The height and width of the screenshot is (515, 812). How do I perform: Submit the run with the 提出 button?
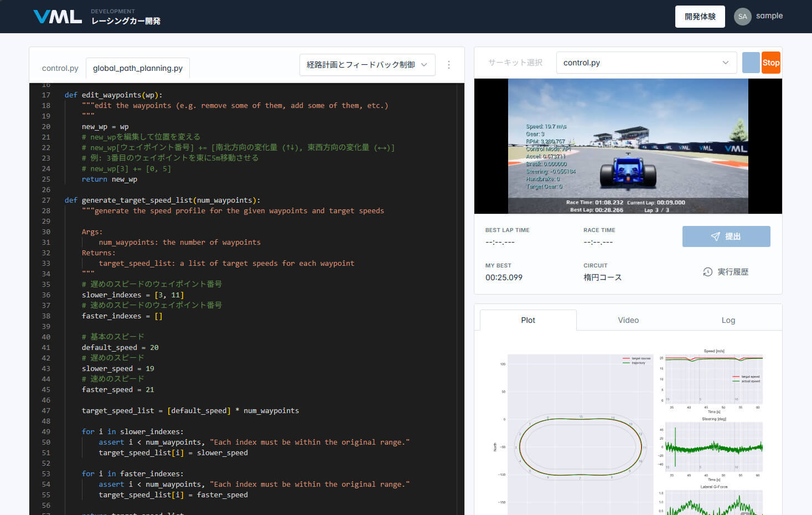(726, 236)
